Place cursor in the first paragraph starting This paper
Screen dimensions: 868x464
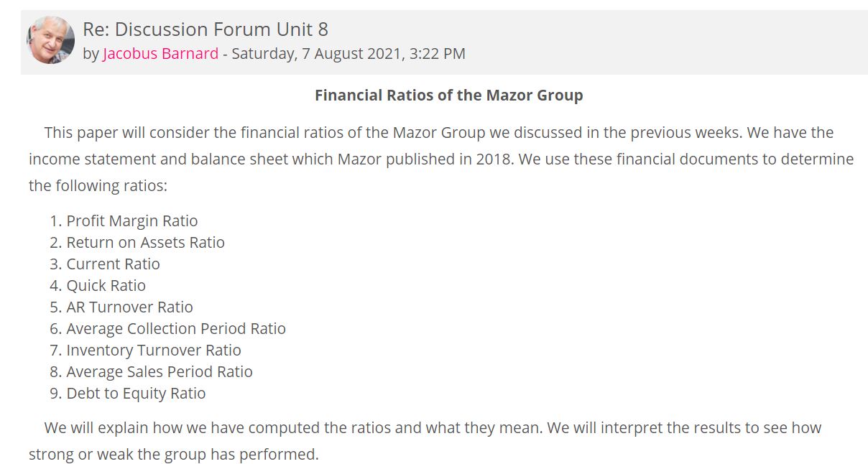coord(441,159)
